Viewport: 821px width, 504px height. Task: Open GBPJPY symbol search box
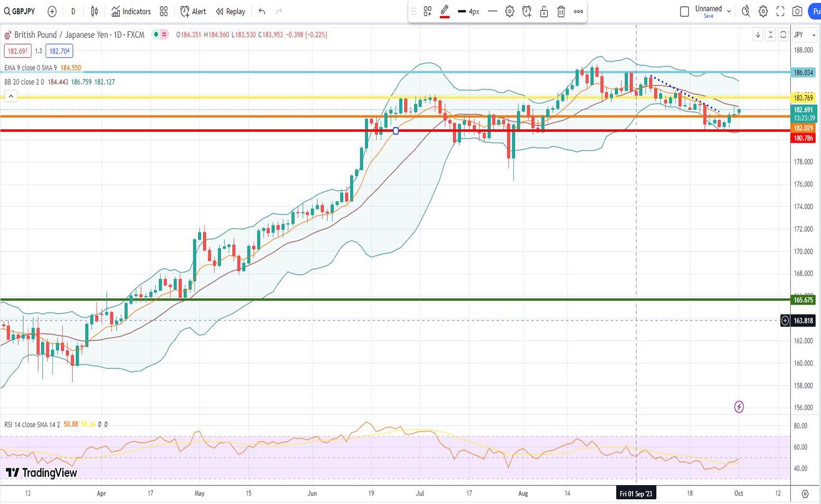(20, 11)
